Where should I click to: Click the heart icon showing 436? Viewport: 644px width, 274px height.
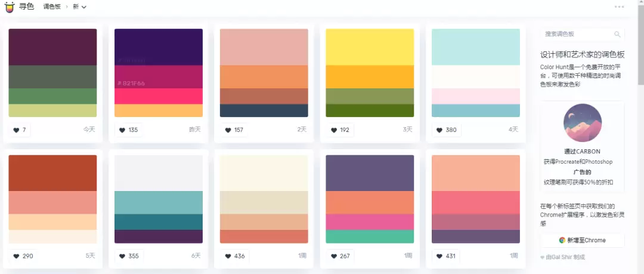228,256
